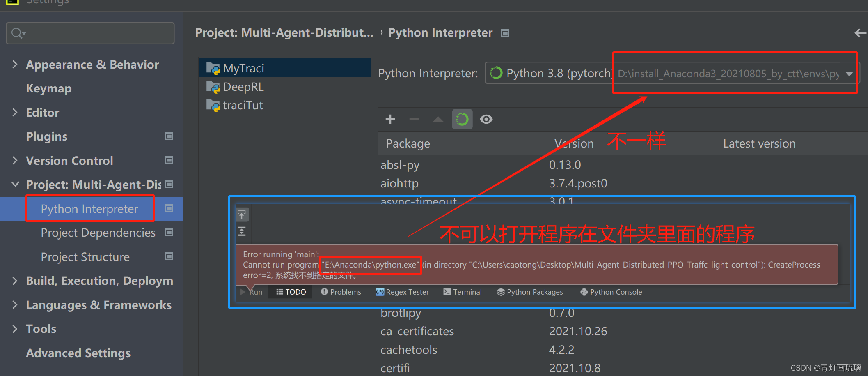Click the Regex Tester icon in the bottom bar
Image resolution: width=868 pixels, height=376 pixels.
click(380, 292)
